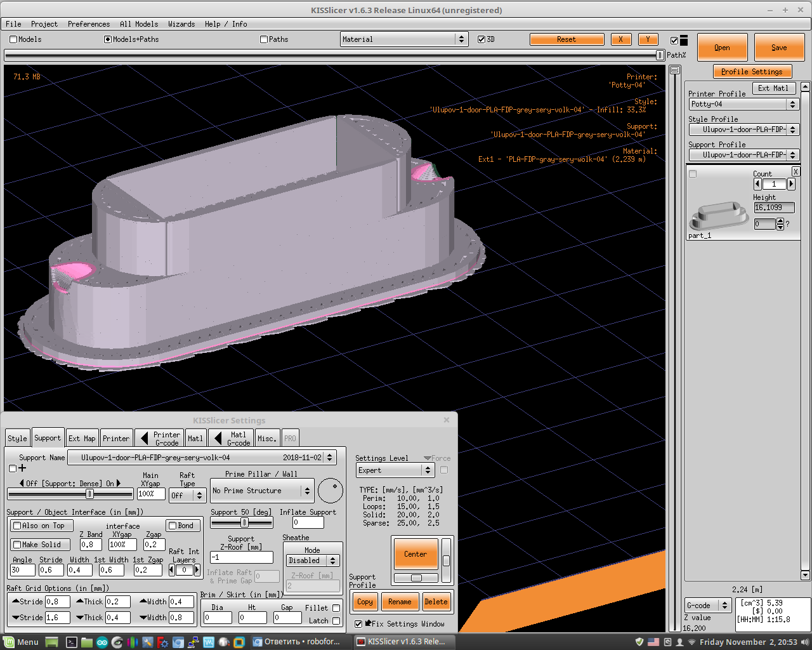Click the prime pillar position dial

pyautogui.click(x=330, y=491)
